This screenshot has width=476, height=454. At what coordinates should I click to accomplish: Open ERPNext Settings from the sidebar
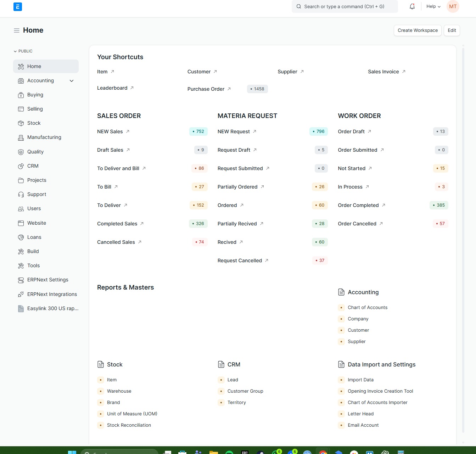pos(47,280)
